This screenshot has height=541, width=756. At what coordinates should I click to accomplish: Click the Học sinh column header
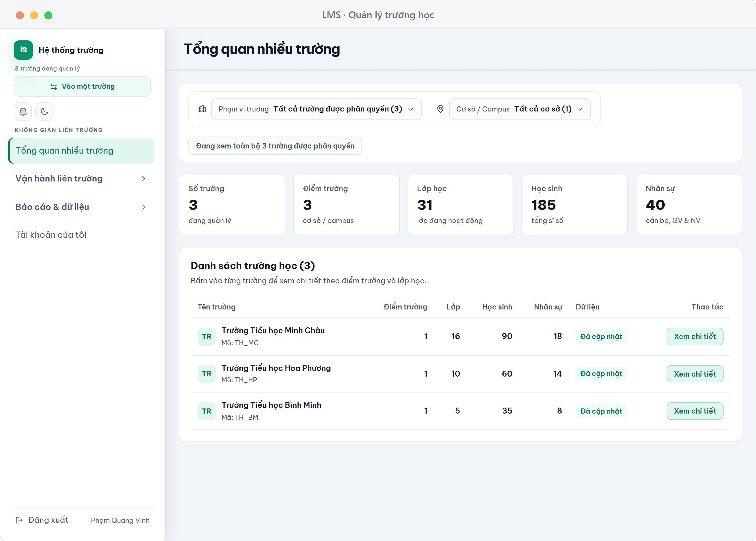[497, 307]
